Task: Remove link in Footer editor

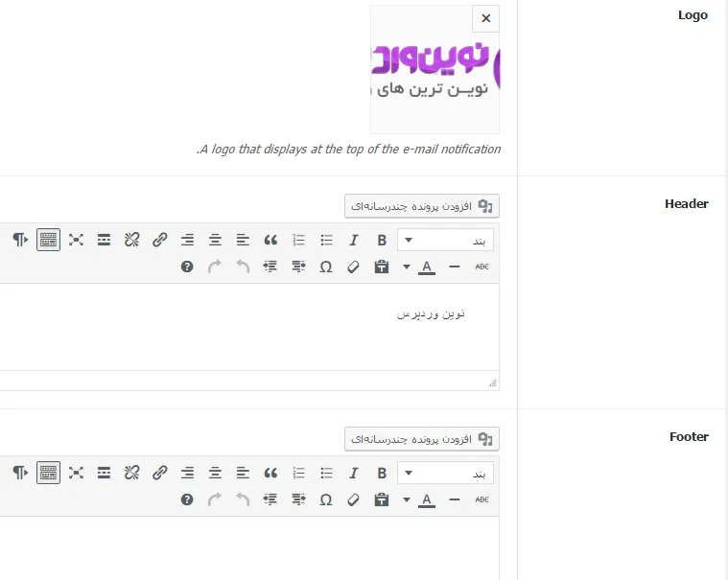Action: pos(131,473)
